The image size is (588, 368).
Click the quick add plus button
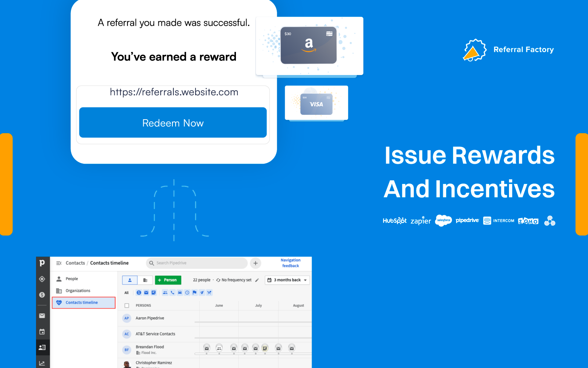tap(255, 263)
